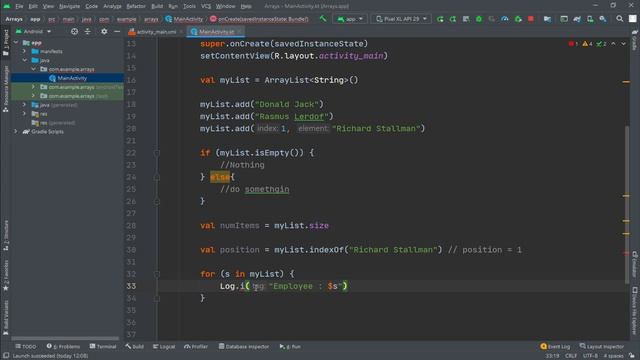Collapse the app module tree node
The width and height of the screenshot is (640, 360).
(16, 42)
